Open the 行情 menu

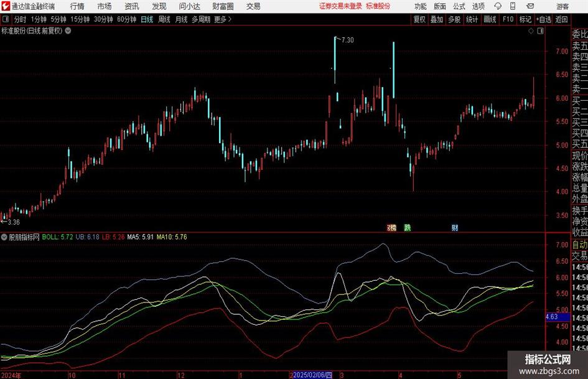(77, 6)
